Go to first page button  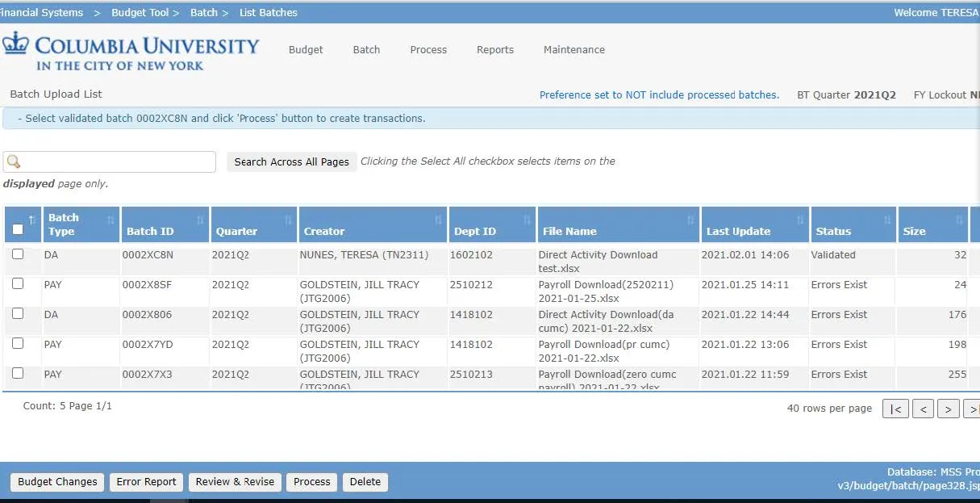coord(896,409)
